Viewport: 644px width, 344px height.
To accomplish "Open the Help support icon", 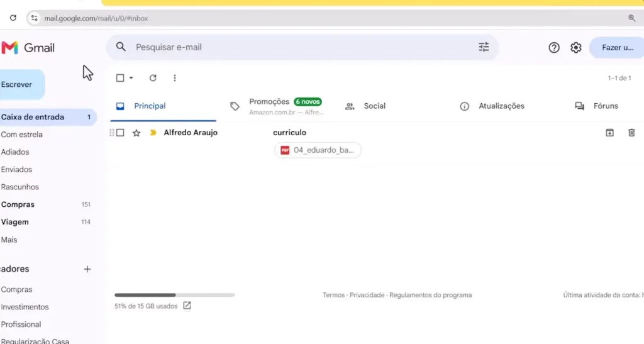I will tap(554, 48).
